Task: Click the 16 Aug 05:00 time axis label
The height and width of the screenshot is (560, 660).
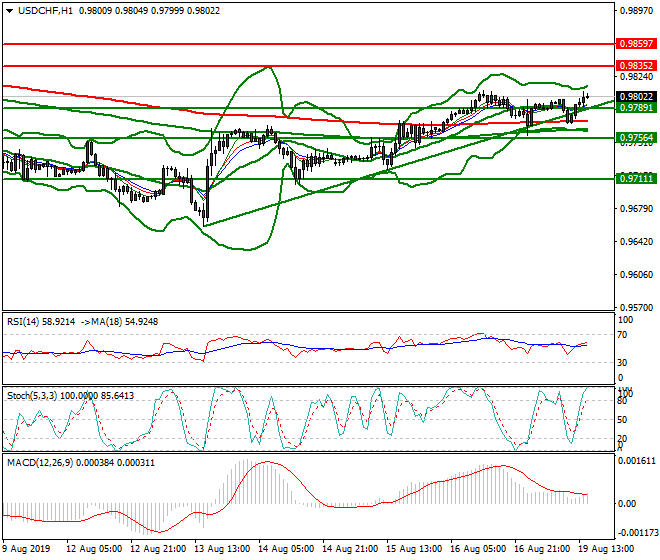Action: [x=478, y=549]
